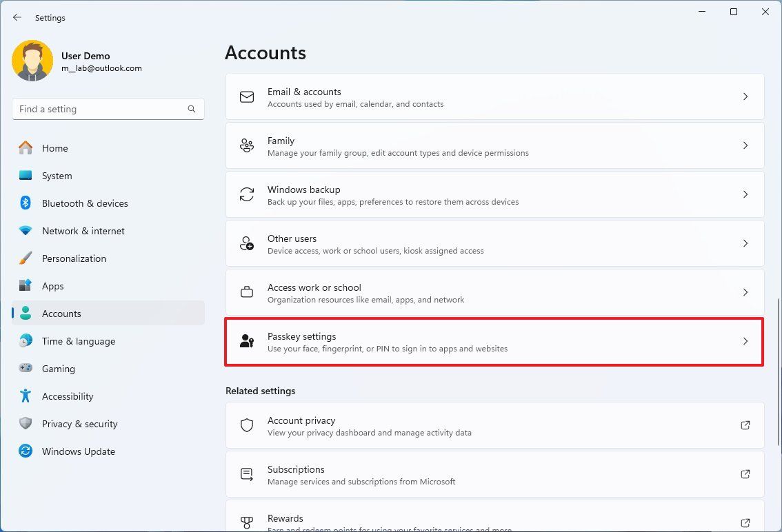
Task: Open the Accessibility settings icon
Action: pyautogui.click(x=26, y=396)
